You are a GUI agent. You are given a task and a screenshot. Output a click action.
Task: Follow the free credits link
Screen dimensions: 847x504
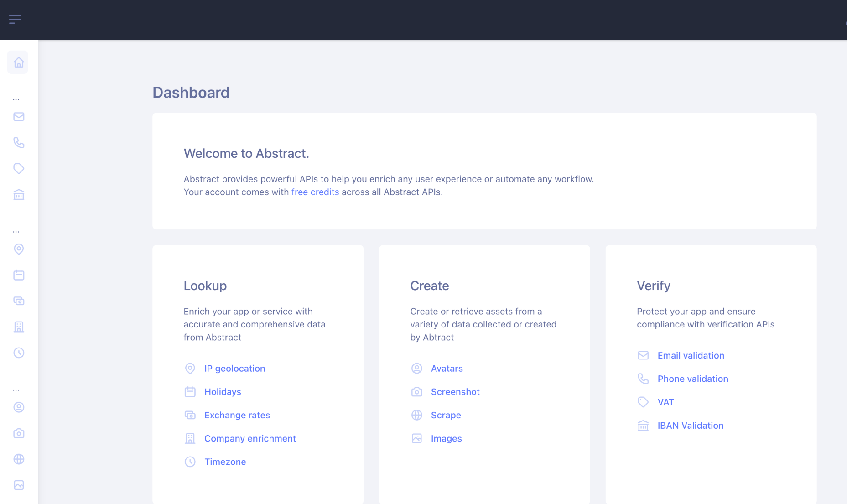[x=315, y=192]
